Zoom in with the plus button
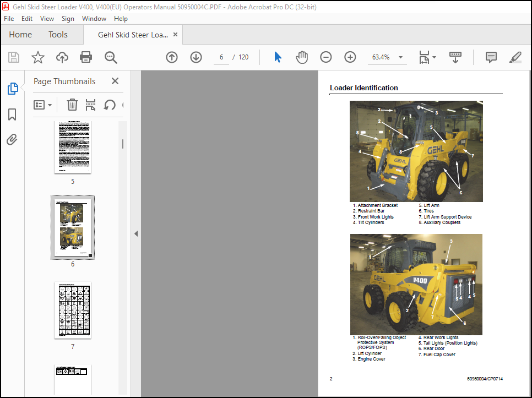532x398 pixels. tap(350, 57)
